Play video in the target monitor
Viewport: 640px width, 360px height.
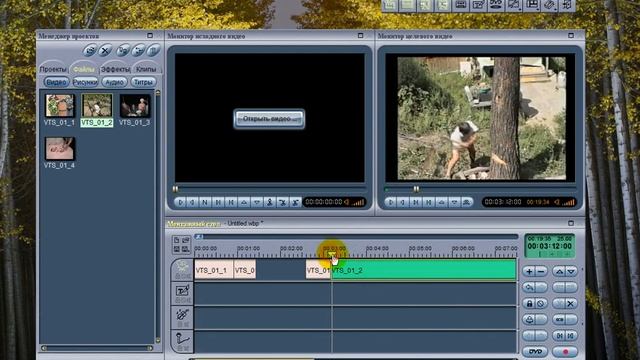point(390,202)
